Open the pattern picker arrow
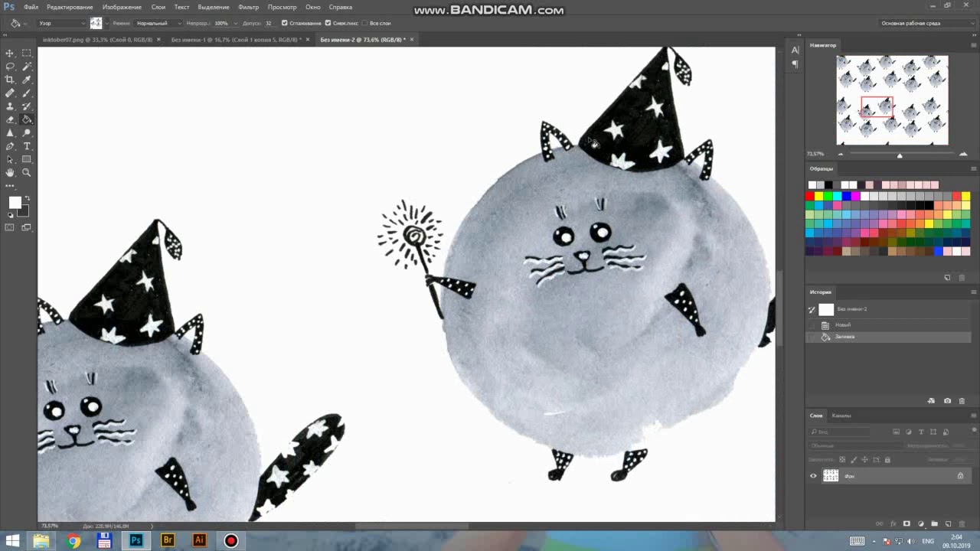The width and height of the screenshot is (980, 551). coord(106,23)
